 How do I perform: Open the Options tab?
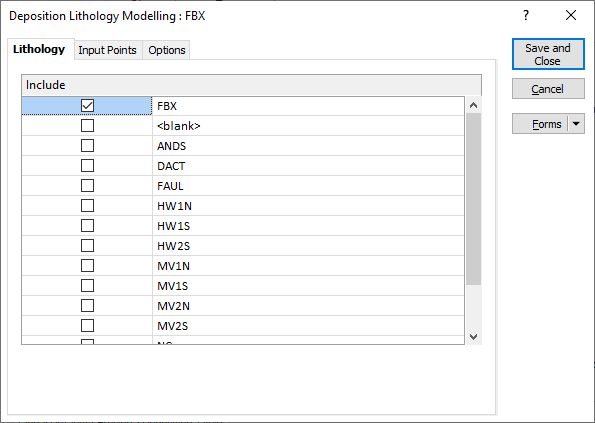pyautogui.click(x=167, y=50)
